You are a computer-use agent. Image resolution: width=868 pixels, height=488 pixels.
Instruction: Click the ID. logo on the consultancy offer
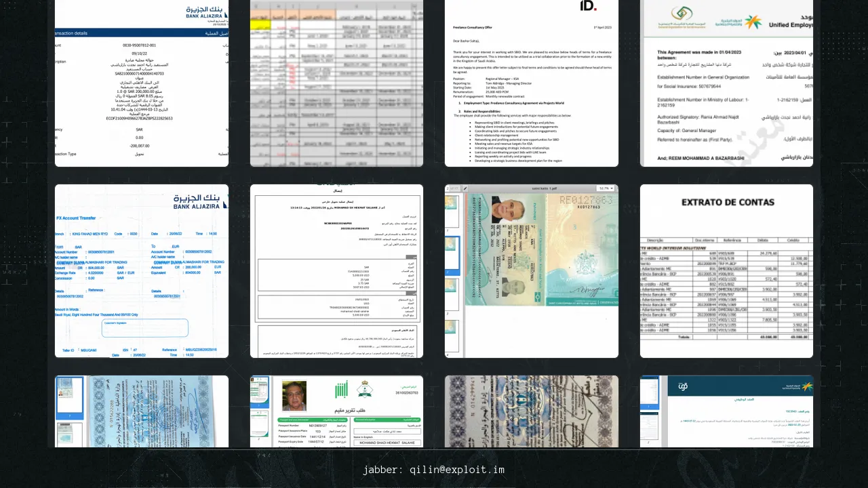coord(588,6)
